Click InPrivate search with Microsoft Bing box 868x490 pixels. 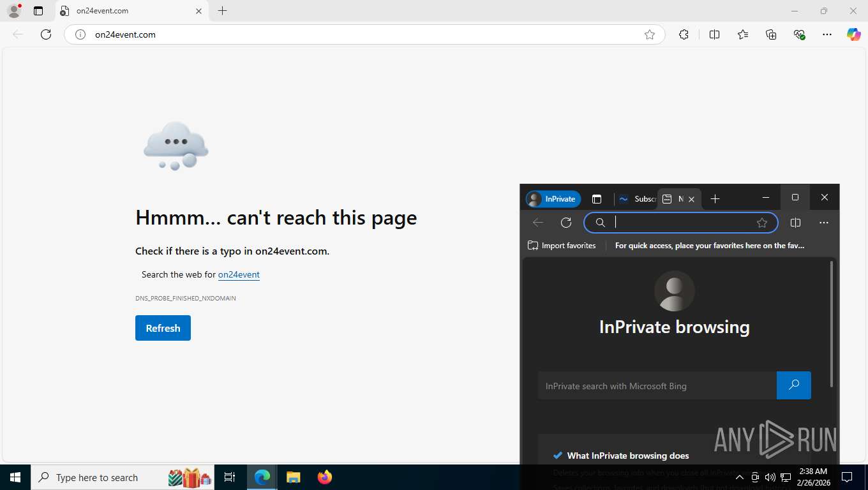click(x=657, y=386)
